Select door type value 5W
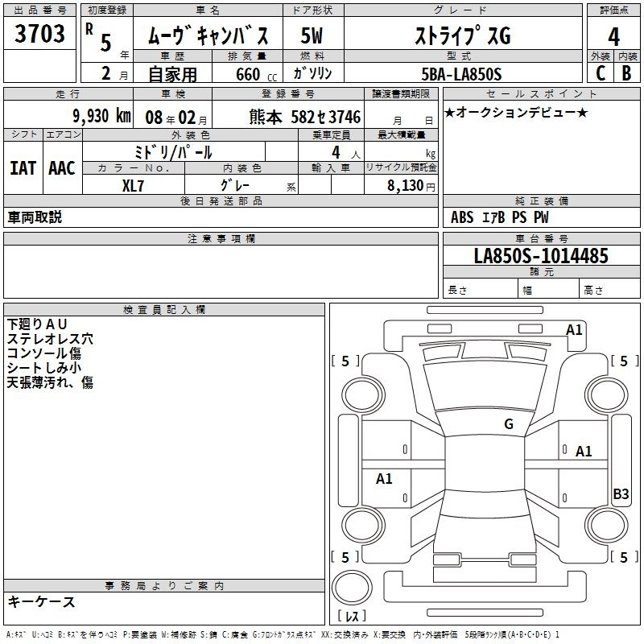Screen dimensions: 644x644 pyautogui.click(x=312, y=35)
